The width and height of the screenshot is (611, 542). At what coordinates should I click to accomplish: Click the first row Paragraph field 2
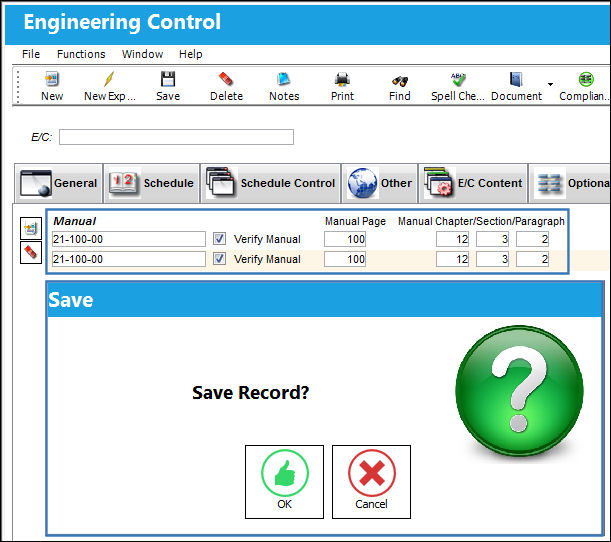[x=532, y=239]
